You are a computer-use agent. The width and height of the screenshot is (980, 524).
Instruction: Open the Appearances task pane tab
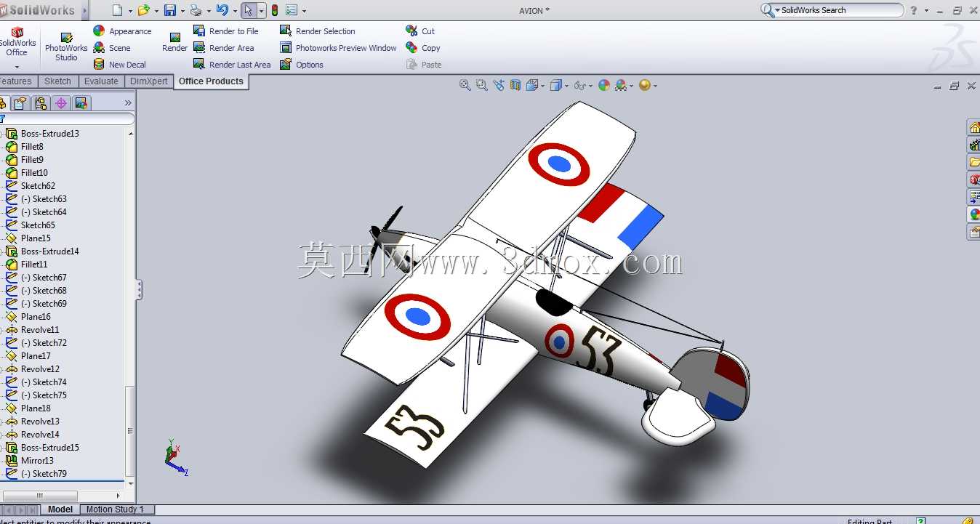974,214
